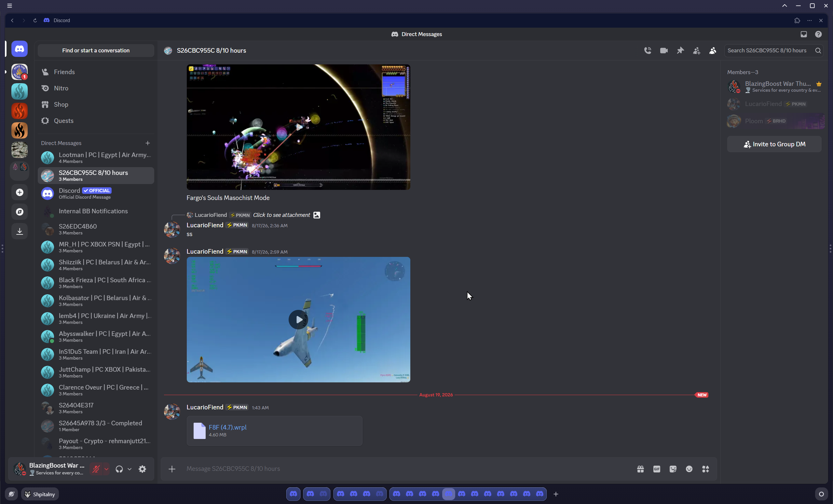Image resolution: width=833 pixels, height=504 pixels.
Task: Open Discord Official message DM
Action: pyautogui.click(x=96, y=193)
